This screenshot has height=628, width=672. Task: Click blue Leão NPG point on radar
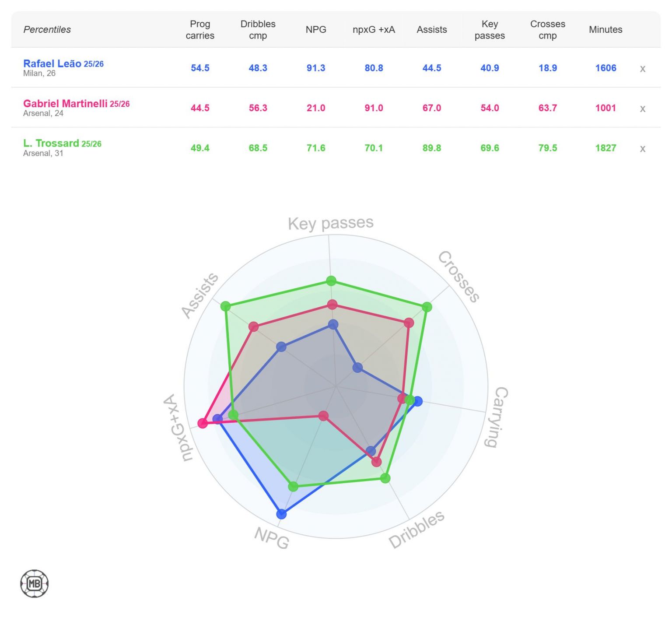(x=281, y=514)
